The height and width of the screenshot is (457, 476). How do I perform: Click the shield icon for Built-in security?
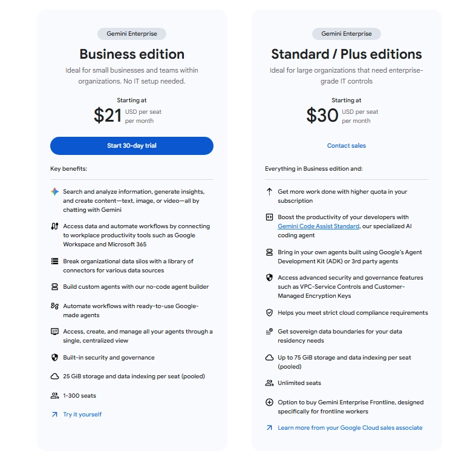(54, 357)
